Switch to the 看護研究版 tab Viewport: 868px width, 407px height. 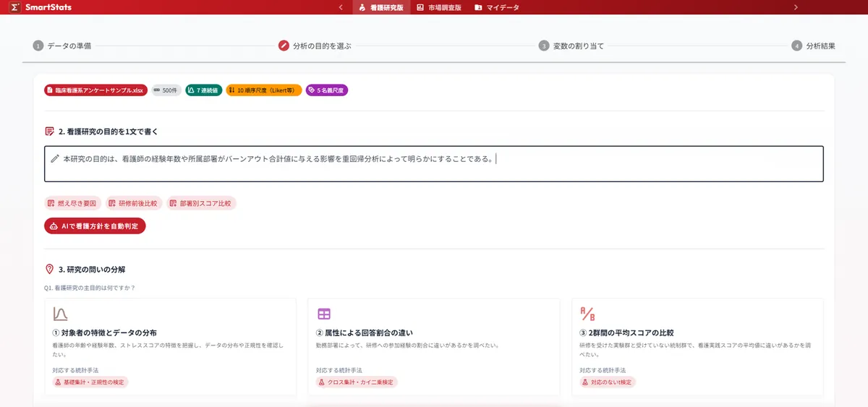click(x=381, y=7)
